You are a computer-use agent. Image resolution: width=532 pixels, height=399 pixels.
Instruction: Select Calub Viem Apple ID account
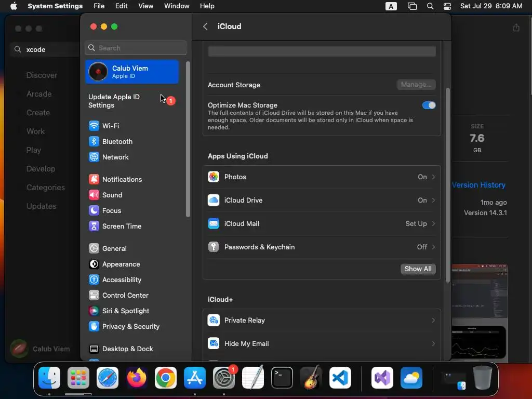[131, 72]
